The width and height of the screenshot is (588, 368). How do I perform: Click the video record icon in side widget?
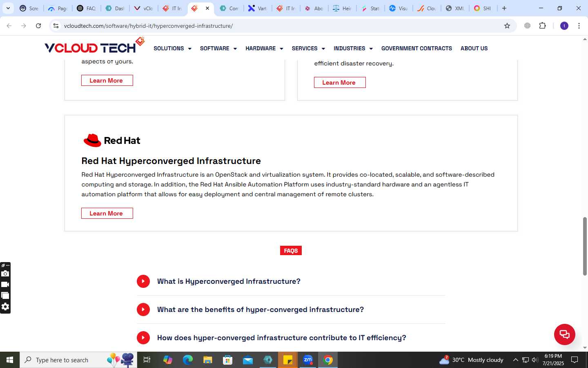5,285
